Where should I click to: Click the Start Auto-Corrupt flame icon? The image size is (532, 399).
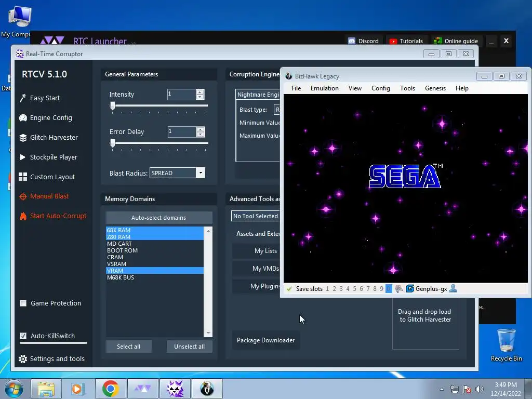click(23, 216)
